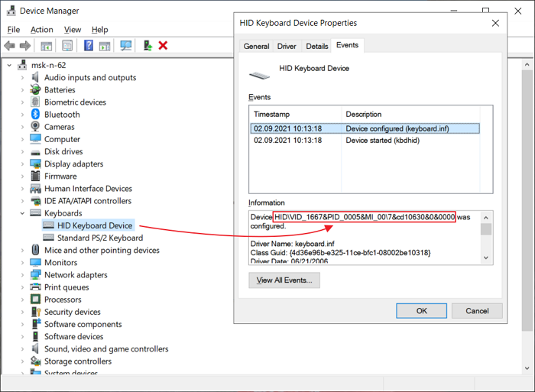
Task: Click the Help toolbar icon
Action: coord(89,46)
